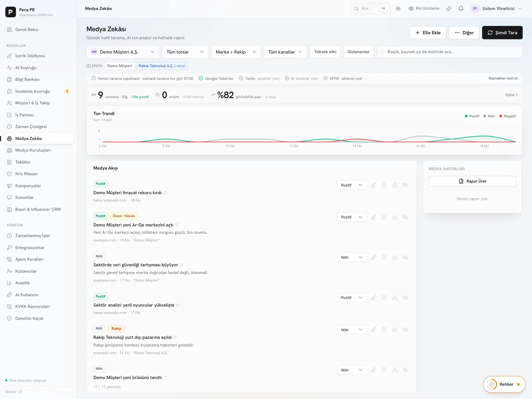Toggle the 'Yüksek etki' filter
Image resolution: width=532 pixels, height=399 pixels.
pos(325,52)
